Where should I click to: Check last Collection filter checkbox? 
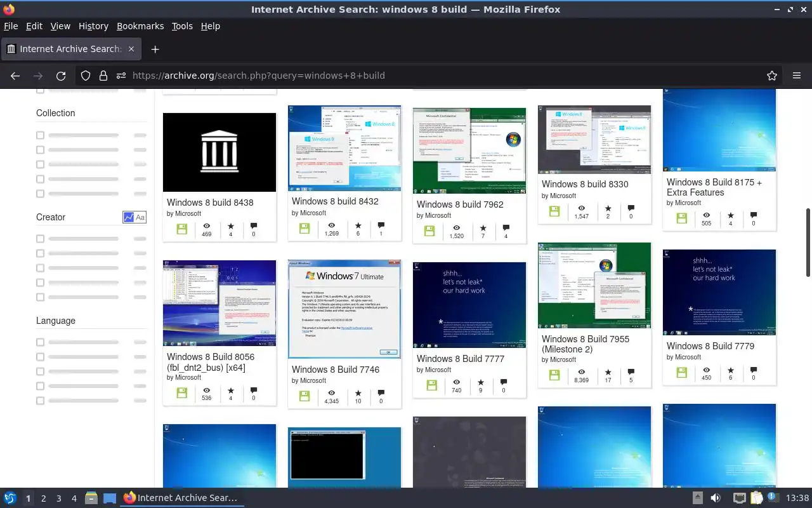[x=40, y=194]
